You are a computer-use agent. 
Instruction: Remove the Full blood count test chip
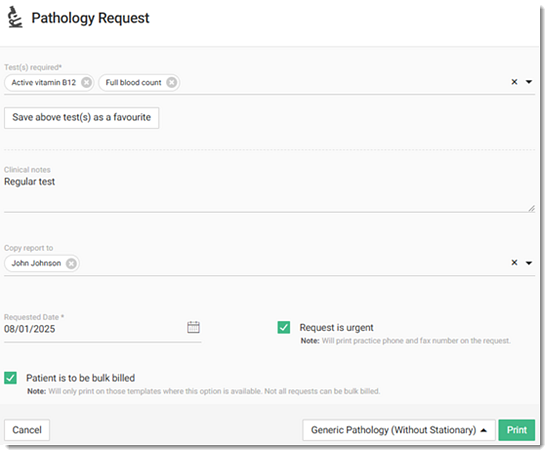point(172,82)
